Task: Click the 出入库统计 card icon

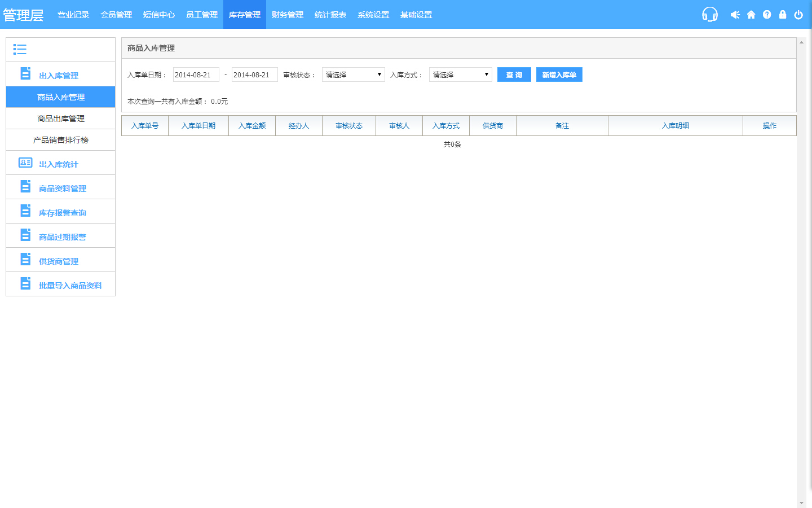Action: click(25, 163)
